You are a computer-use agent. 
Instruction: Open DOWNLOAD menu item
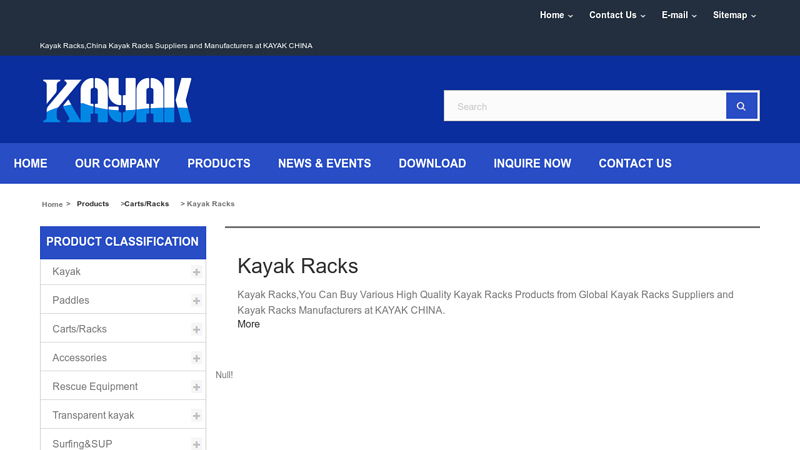(432, 163)
